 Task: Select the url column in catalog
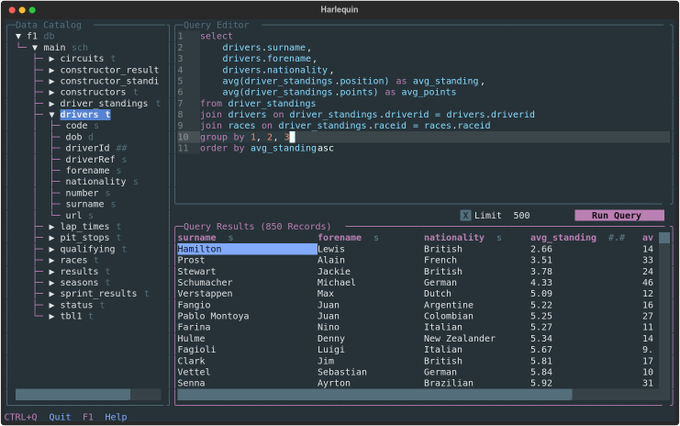click(x=74, y=216)
